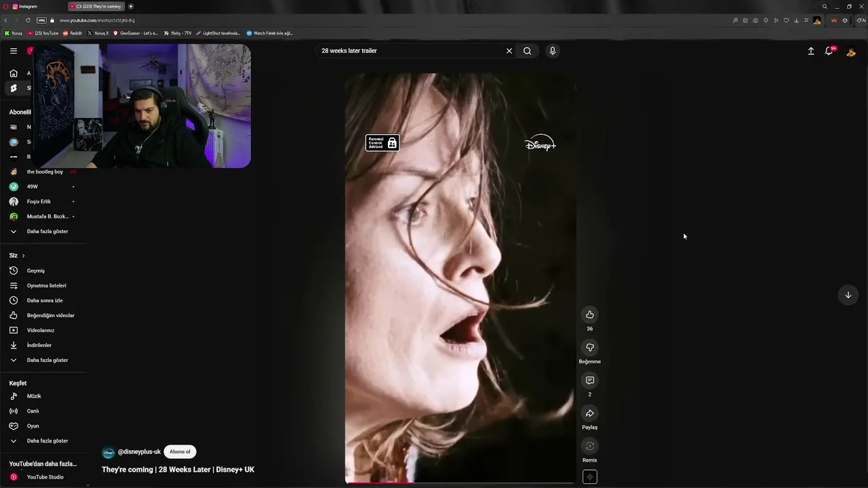The image size is (868, 488).
Task: Open Oynatma listeleri playlists
Action: point(43,285)
